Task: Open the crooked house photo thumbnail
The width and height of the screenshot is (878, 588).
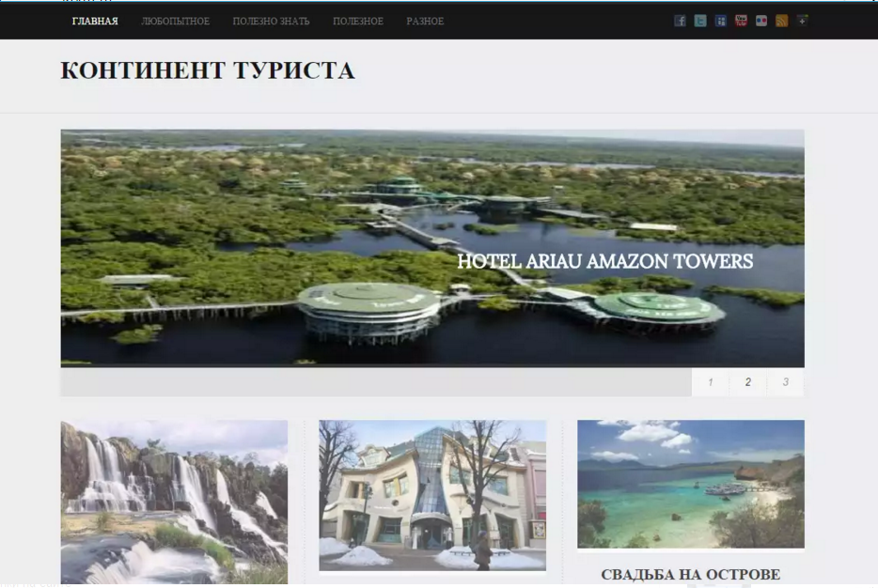Action: [432, 495]
